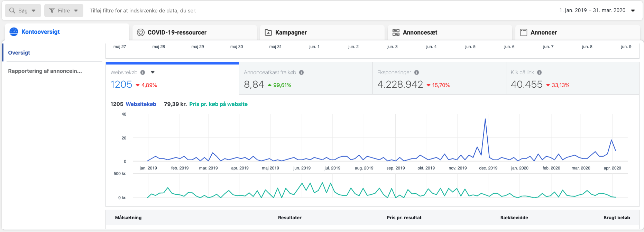This screenshot has width=644, height=232.
Task: Click the Kontooversigt gauge icon
Action: click(x=14, y=32)
